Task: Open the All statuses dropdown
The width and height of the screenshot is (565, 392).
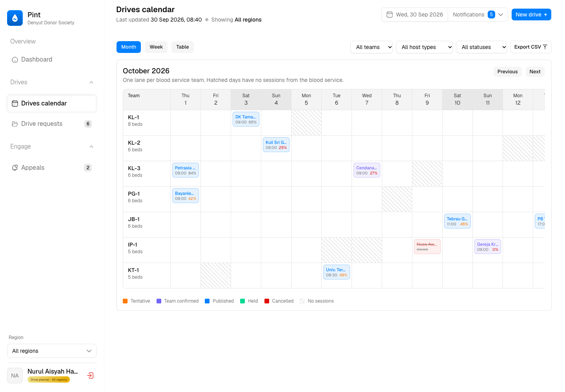Action: 481,47
